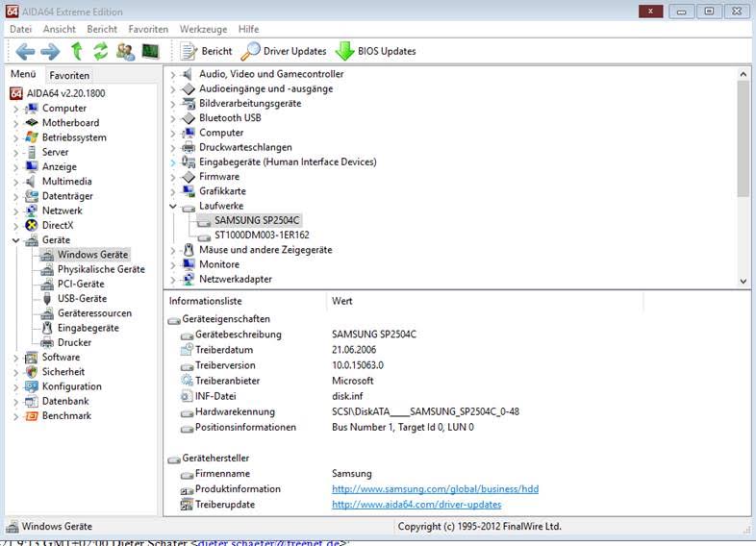Expand the Grafikkarte device category
756x546 pixels.
tap(172, 192)
